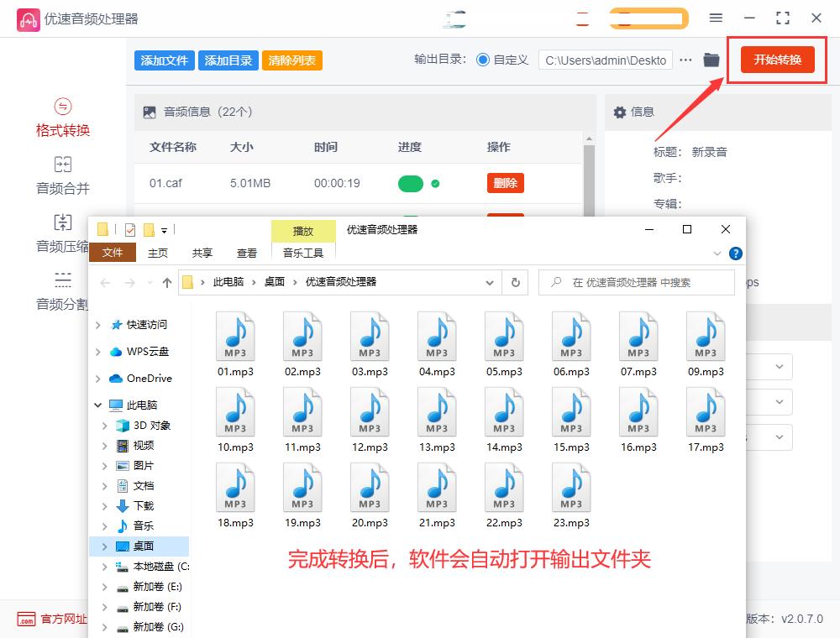Click the hamburger menu icon in the title bar
This screenshot has width=840, height=638.
(717, 18)
